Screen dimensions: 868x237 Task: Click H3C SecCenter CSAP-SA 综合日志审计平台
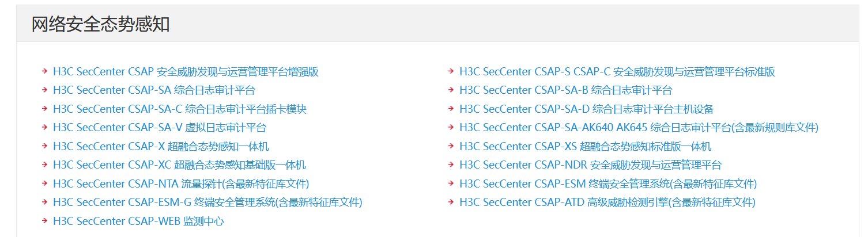click(153, 90)
